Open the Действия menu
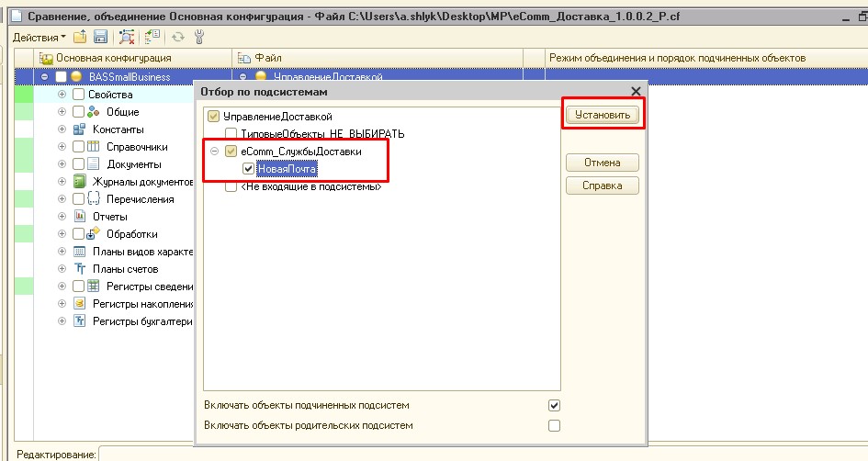Image resolution: width=868 pixels, height=461 pixels. tap(38, 37)
